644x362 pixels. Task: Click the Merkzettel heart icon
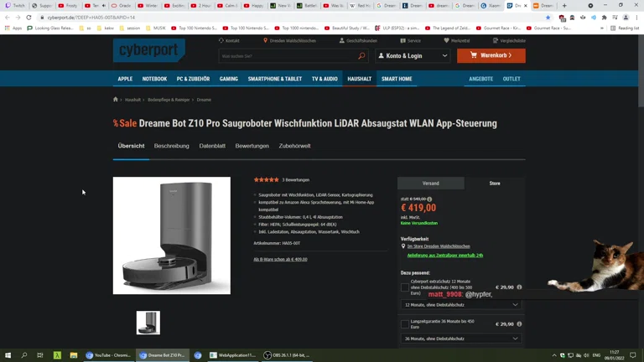tap(446, 40)
